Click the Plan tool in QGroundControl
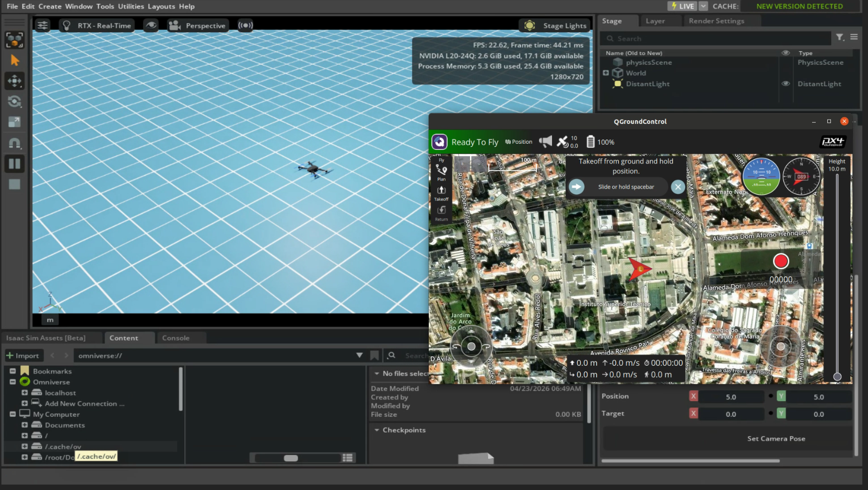Screen dimensions: 868x490 click(x=441, y=173)
